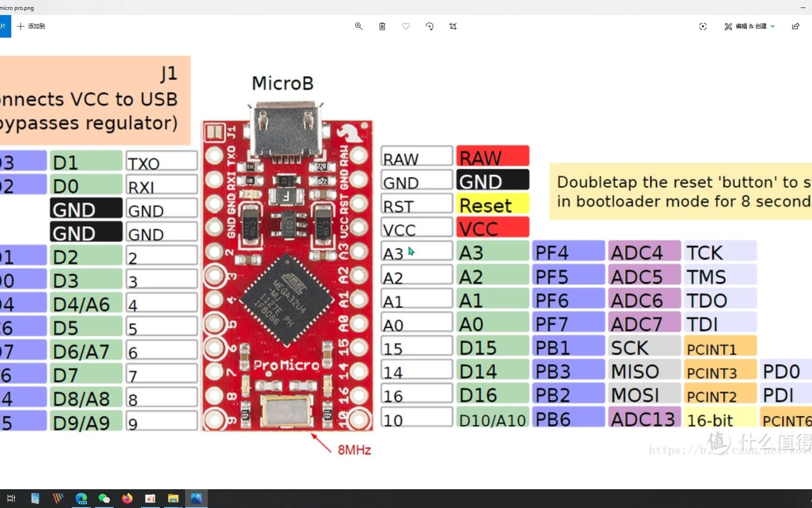The image size is (812, 508).
Task: Click the PCINT1 label
Action: 720,347
